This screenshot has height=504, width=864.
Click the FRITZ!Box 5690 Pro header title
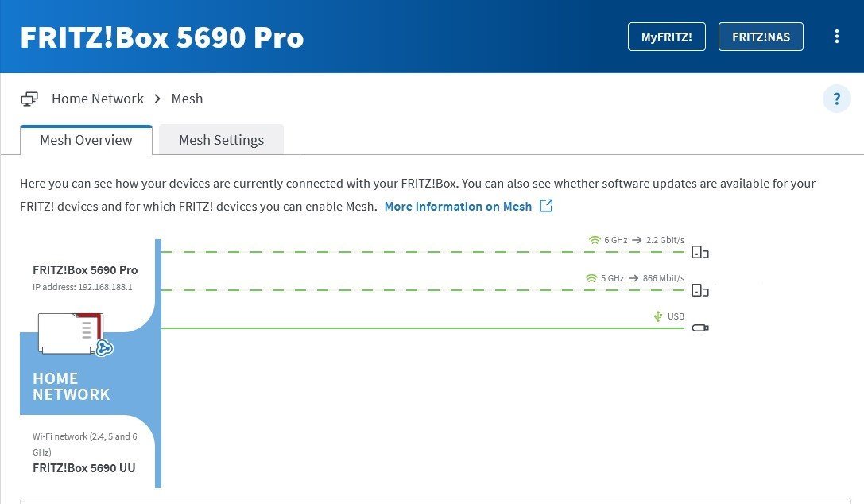click(x=162, y=37)
